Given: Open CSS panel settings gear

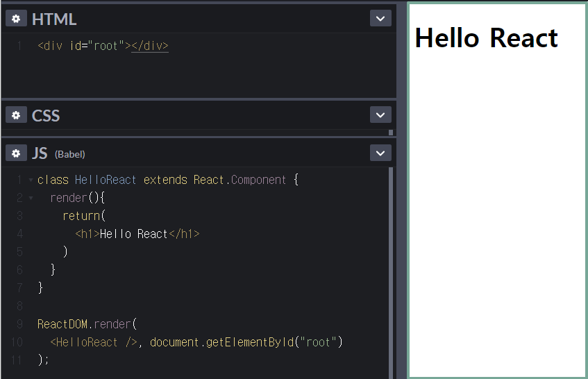Looking at the screenshot, I should (16, 115).
